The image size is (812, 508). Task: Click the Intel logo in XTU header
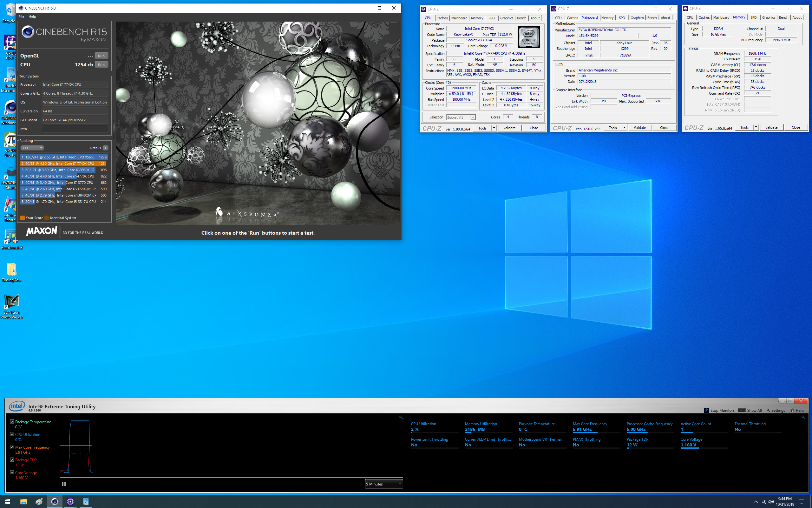17,406
